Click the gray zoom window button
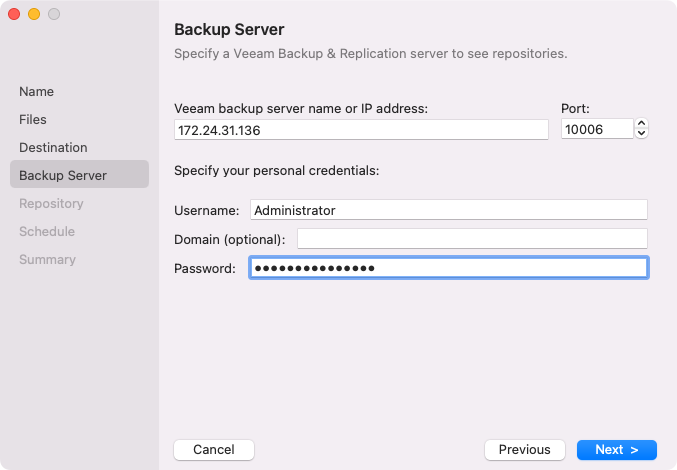Image resolution: width=677 pixels, height=470 pixels. (54, 14)
